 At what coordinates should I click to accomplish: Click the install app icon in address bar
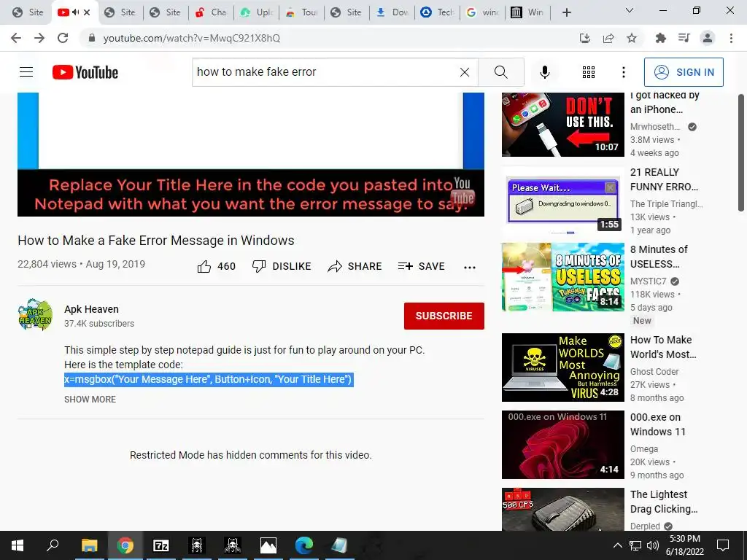point(585,38)
